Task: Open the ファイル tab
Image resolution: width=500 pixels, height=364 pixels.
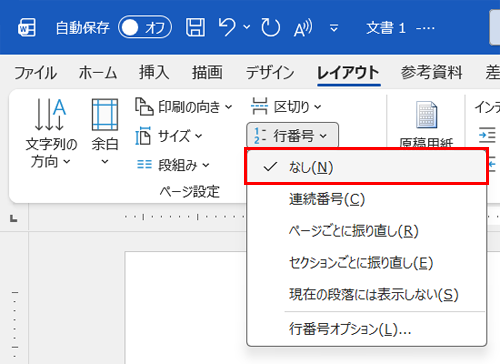Action: pos(35,73)
